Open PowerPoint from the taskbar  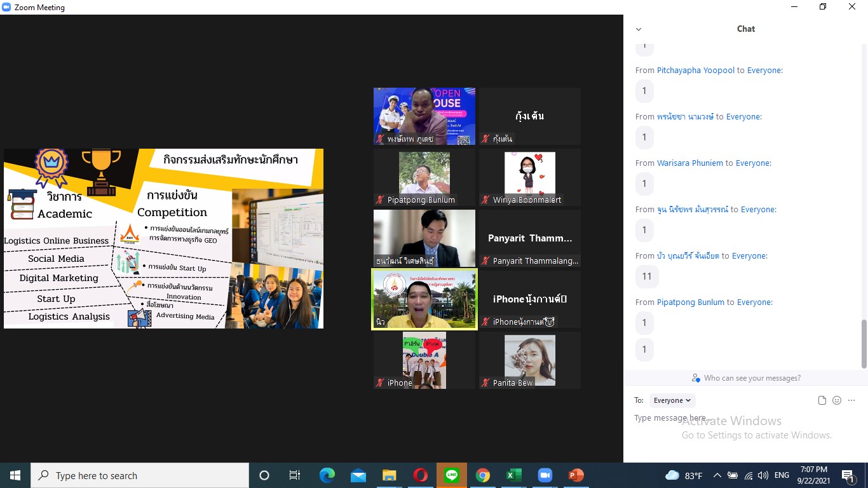(x=576, y=475)
